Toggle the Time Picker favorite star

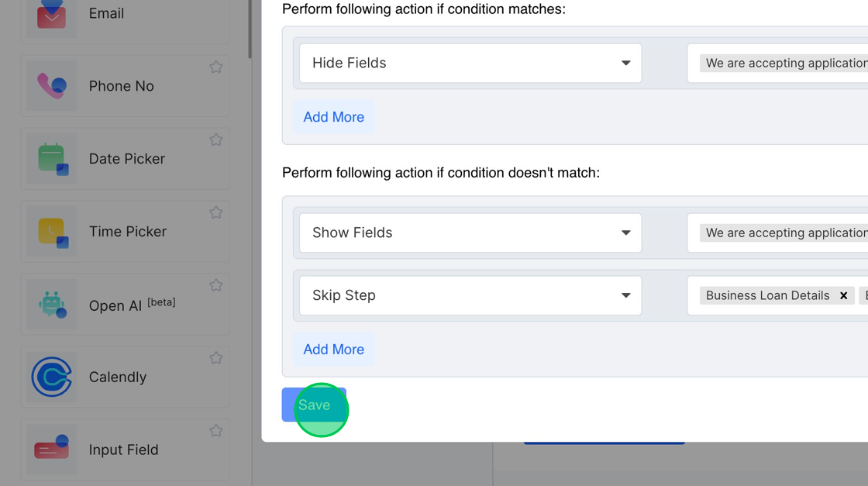(216, 212)
